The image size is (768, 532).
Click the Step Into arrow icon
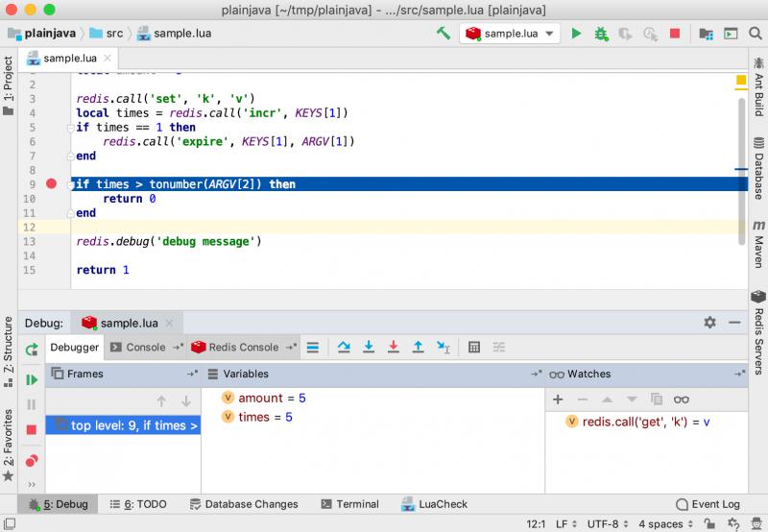coord(368,348)
